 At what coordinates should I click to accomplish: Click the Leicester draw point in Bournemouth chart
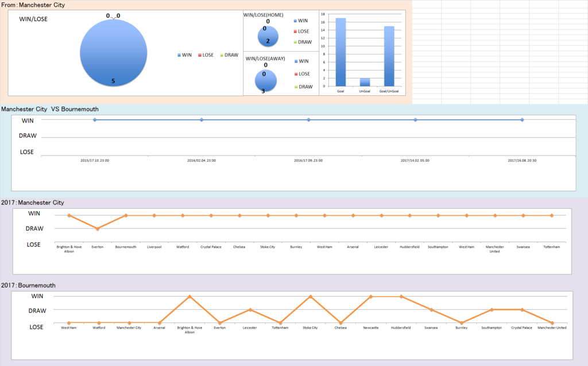[x=250, y=310]
